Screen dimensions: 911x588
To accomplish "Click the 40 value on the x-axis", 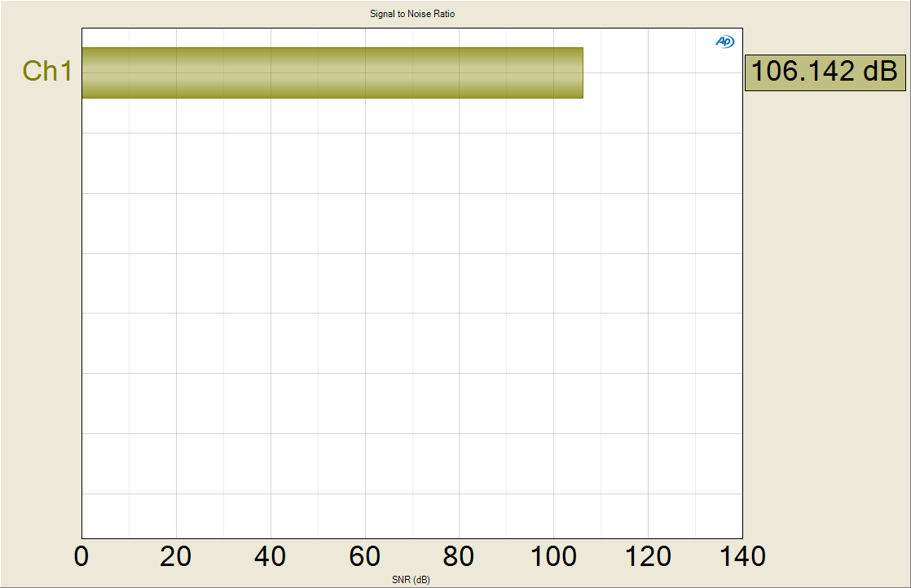I will (x=271, y=557).
